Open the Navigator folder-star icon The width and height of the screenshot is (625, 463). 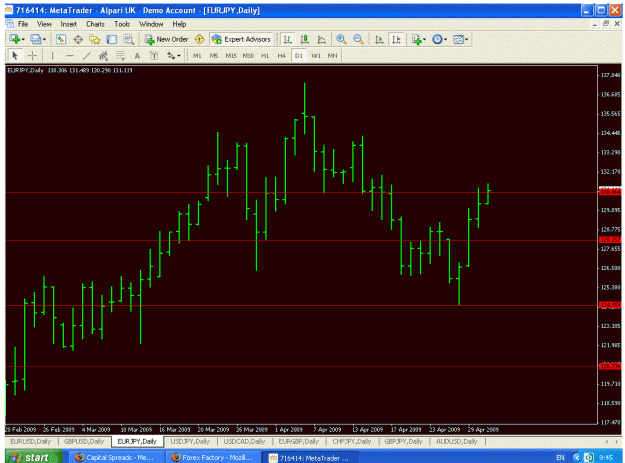[x=94, y=39]
